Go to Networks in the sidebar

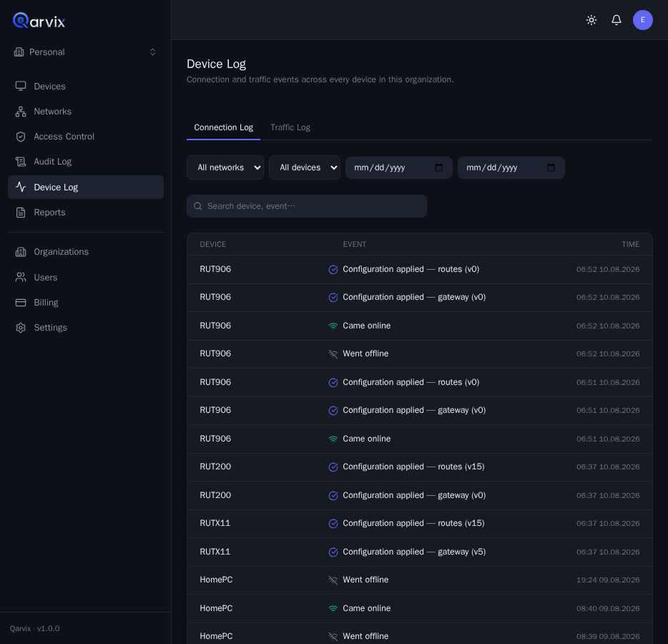(86, 111)
